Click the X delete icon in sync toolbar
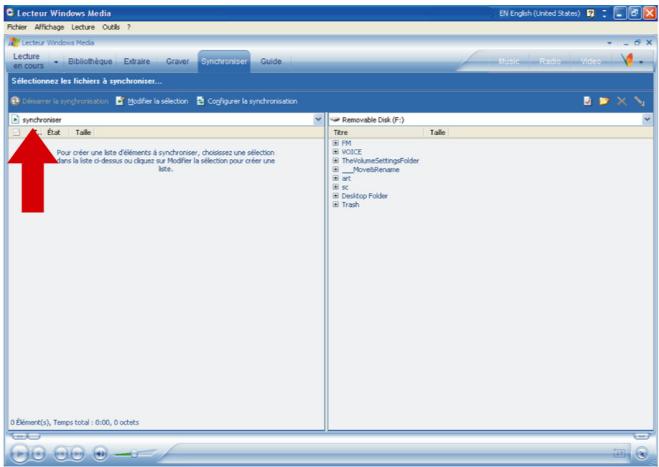The width and height of the screenshot is (659, 467). coord(622,101)
